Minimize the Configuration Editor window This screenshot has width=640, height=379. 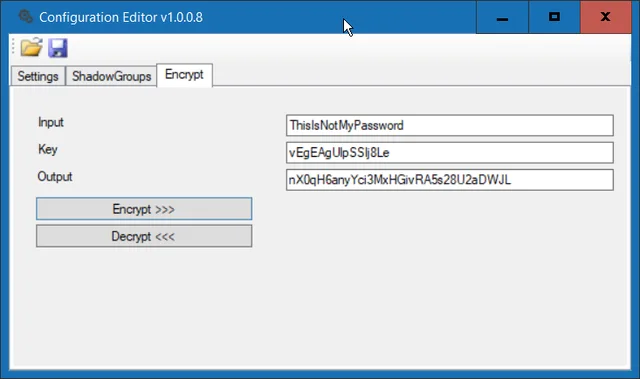point(502,17)
